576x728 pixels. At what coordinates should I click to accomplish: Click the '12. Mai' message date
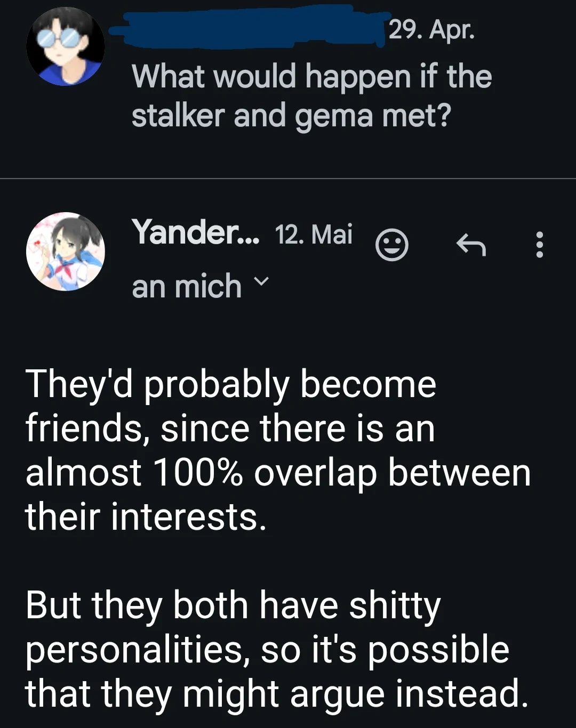314,234
